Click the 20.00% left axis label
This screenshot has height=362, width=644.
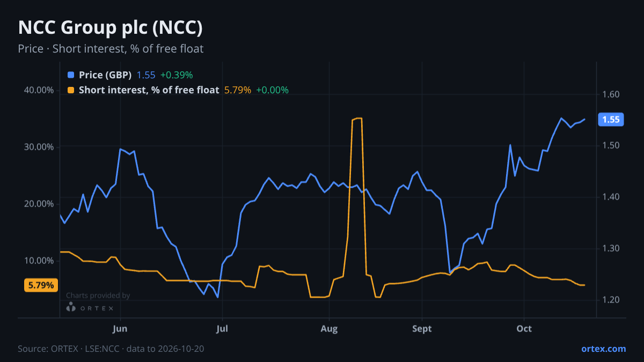click(39, 204)
